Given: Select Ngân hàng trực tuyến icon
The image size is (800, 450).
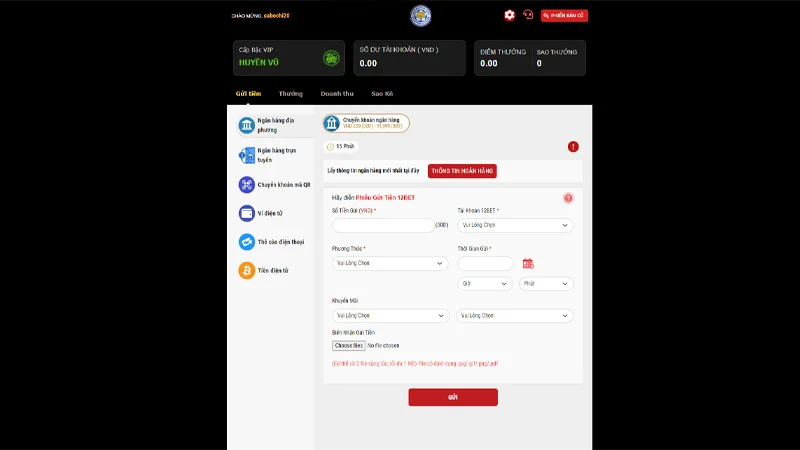Looking at the screenshot, I should [246, 155].
